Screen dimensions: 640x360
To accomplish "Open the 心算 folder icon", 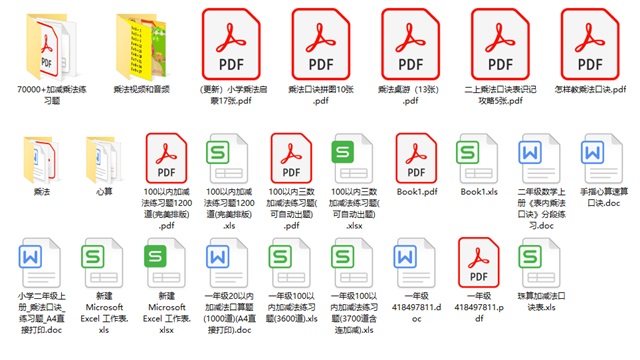I will [x=104, y=159].
